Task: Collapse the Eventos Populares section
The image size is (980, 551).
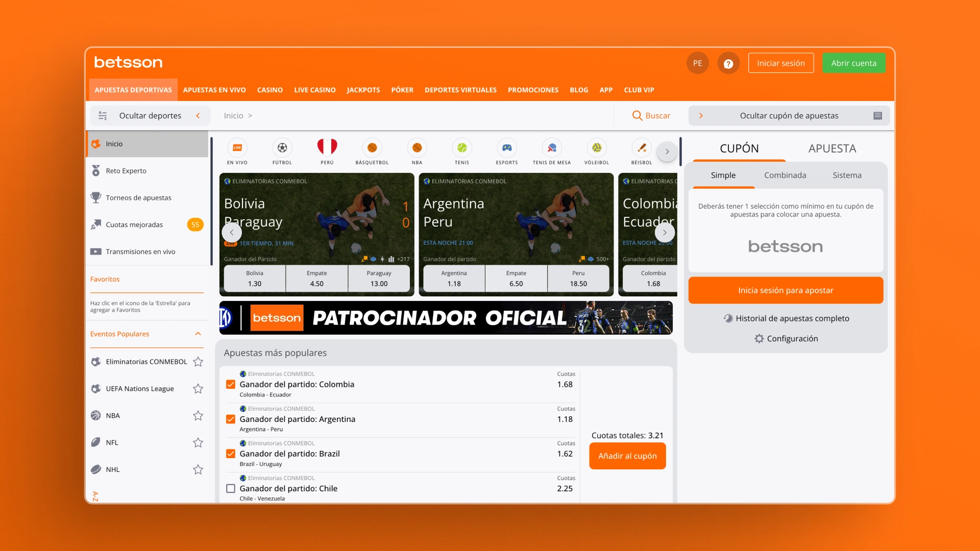Action: (x=198, y=334)
